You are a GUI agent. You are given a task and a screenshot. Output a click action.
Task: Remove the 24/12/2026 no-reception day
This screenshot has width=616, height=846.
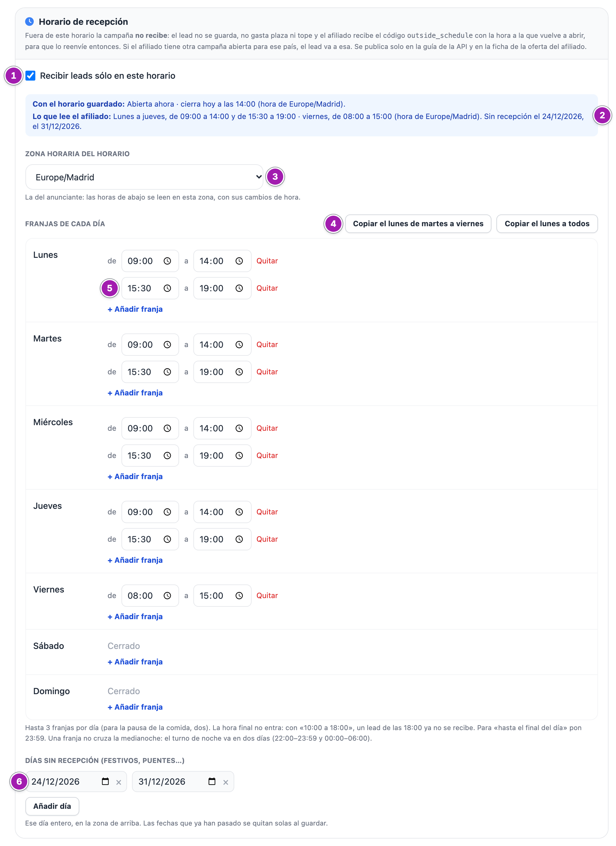click(119, 782)
